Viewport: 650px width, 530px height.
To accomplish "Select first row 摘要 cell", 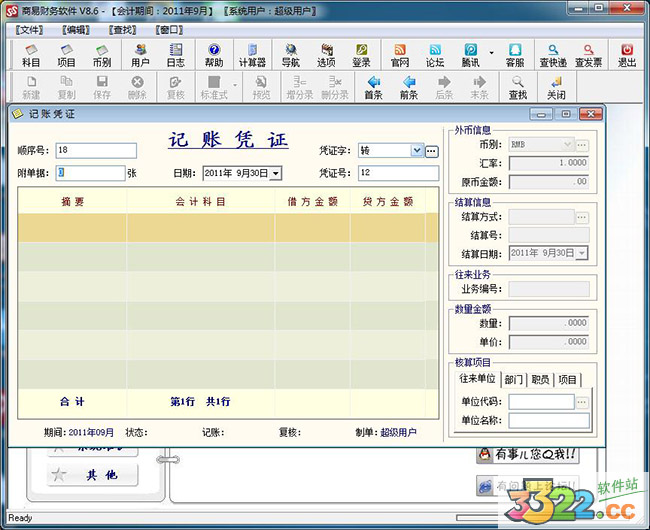I will point(72,227).
